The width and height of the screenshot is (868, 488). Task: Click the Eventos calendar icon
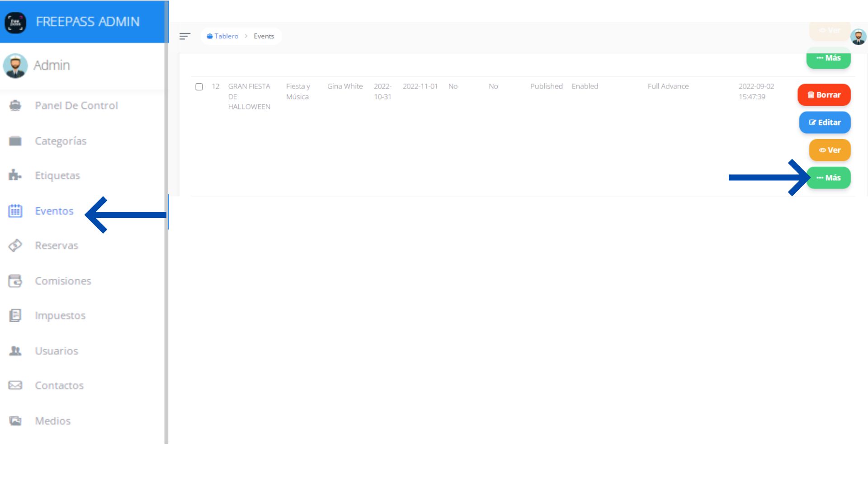(15, 211)
